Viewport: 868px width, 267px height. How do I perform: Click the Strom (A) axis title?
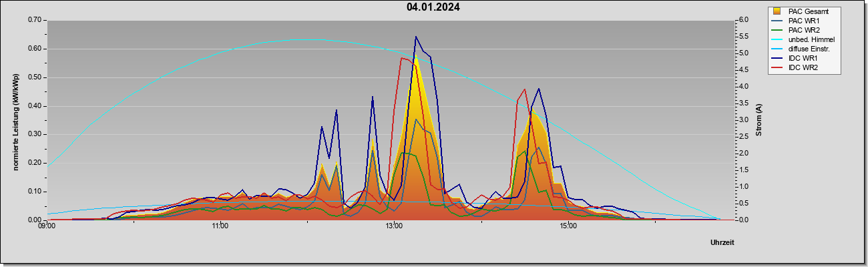(x=759, y=120)
